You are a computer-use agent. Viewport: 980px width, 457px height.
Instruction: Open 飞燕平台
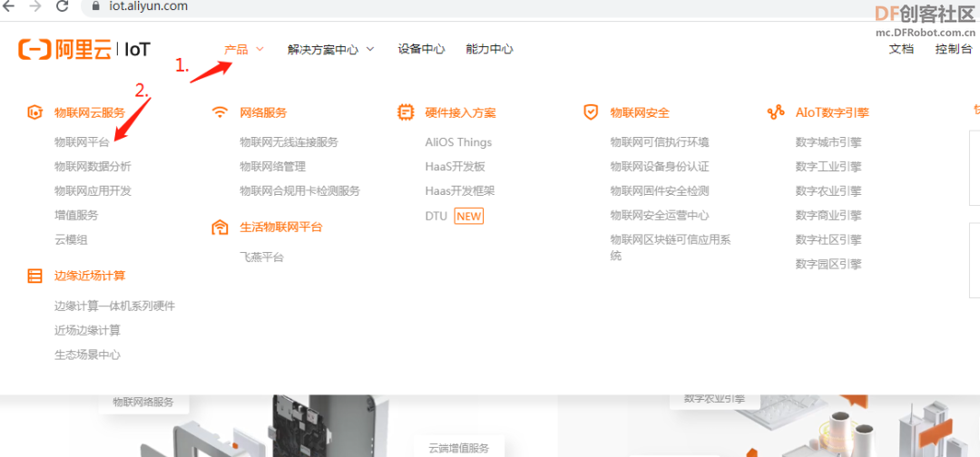coord(261,258)
